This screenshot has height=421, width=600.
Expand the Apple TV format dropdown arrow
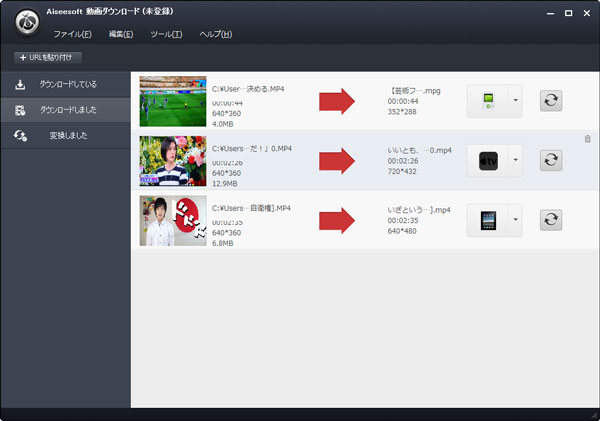coord(515,160)
